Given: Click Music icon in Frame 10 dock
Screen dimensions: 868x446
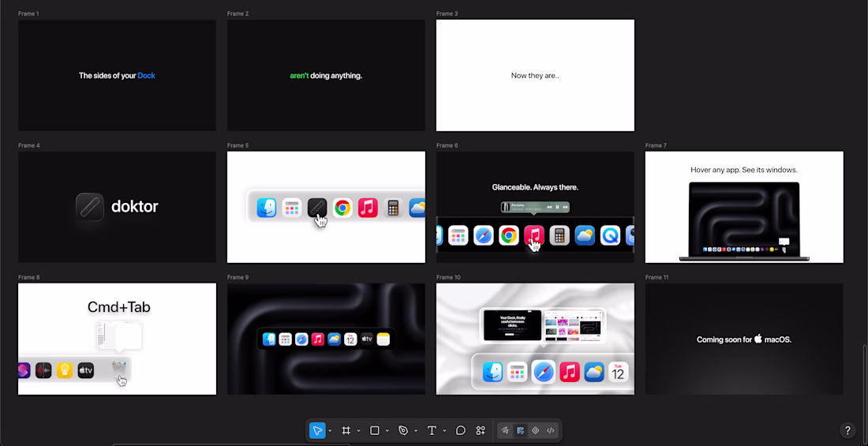Looking at the screenshot, I should (569, 372).
